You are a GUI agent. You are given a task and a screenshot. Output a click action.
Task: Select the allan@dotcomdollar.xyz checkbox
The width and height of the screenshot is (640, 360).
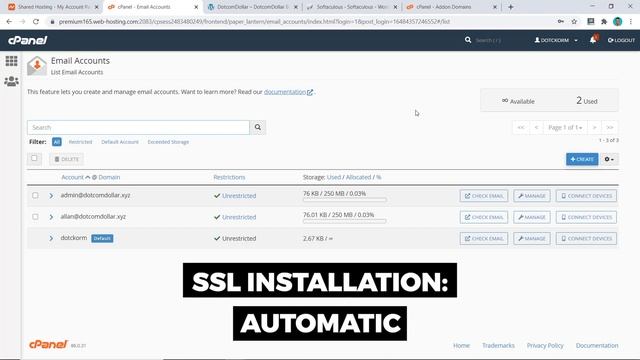(x=35, y=217)
